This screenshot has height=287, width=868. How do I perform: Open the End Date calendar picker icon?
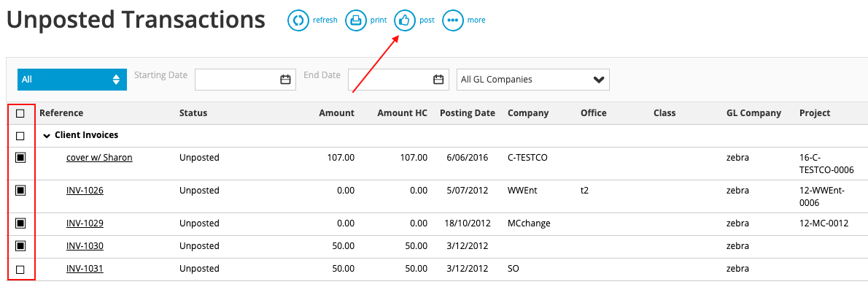[438, 80]
